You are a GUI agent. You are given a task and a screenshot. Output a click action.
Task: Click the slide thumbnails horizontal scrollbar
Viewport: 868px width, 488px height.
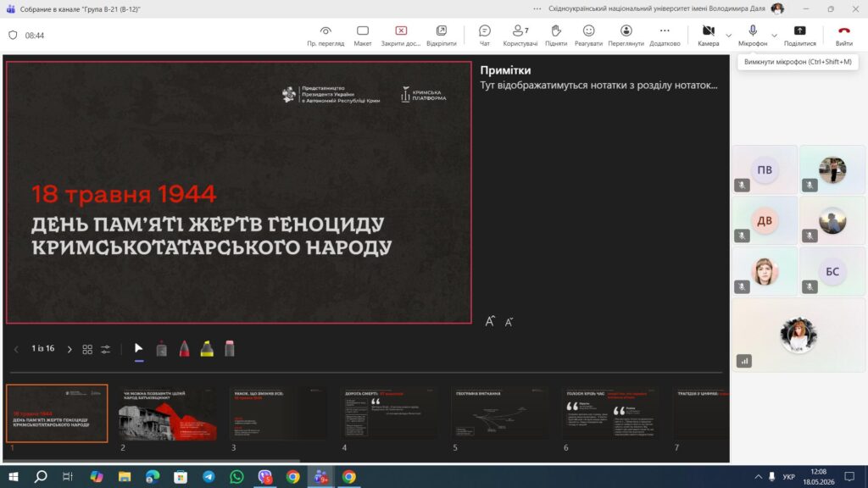[x=153, y=460]
